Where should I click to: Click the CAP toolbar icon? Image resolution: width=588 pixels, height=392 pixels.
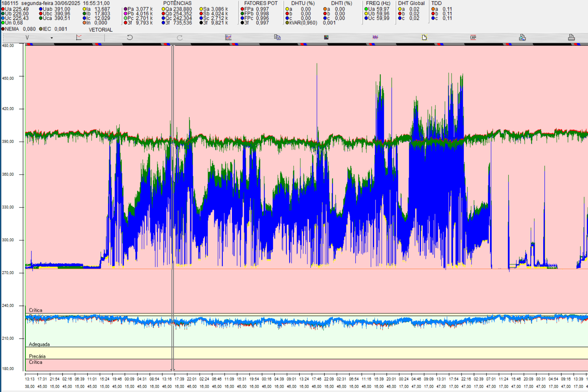[473, 38]
